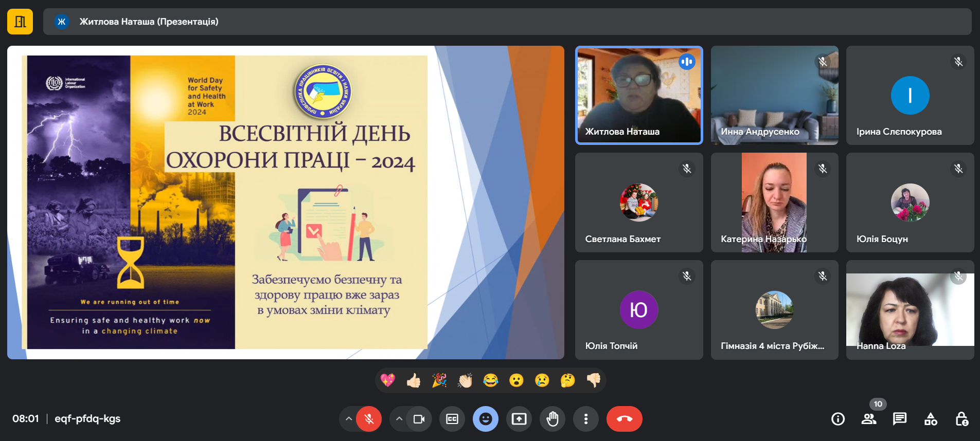Click the emoji reactions button
This screenshot has width=980, height=441.
tap(485, 419)
